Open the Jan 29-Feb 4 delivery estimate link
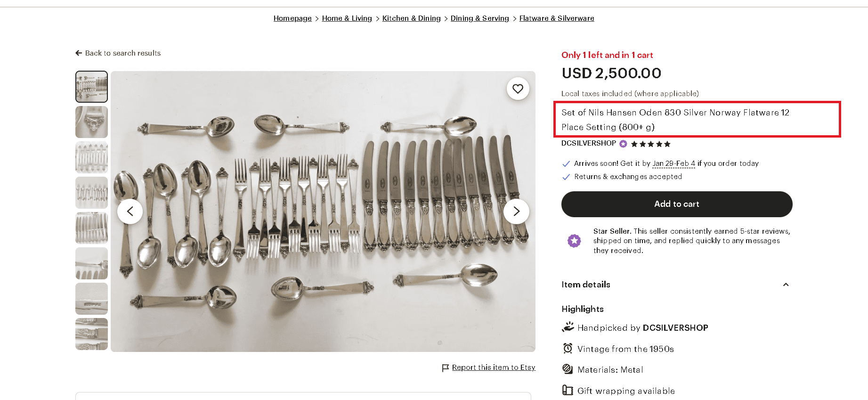 (x=673, y=163)
